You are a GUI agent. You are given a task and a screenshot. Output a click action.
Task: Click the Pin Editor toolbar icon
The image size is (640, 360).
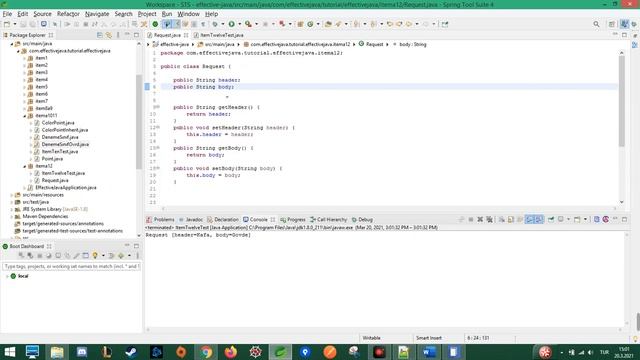(x=445, y=24)
